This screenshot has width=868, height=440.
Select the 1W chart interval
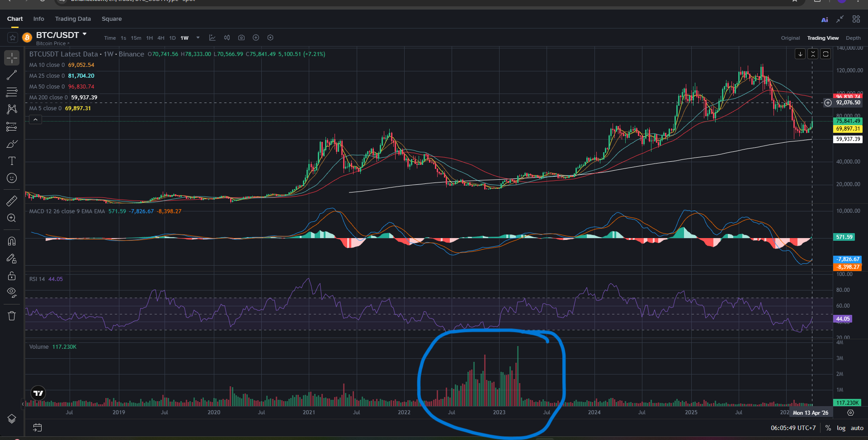(x=184, y=38)
